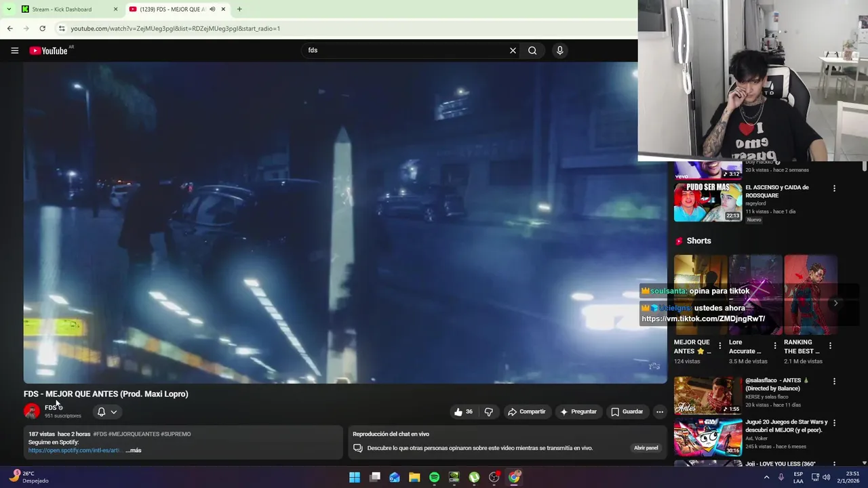Open salasflaco ANTES video thumbnail

[708, 395]
